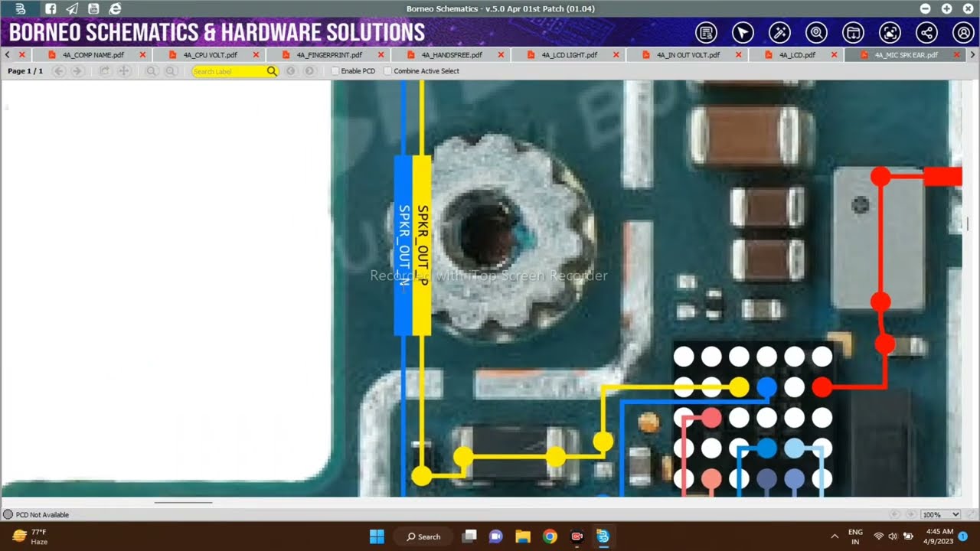
Task: Jump to next search result
Action: click(x=309, y=71)
